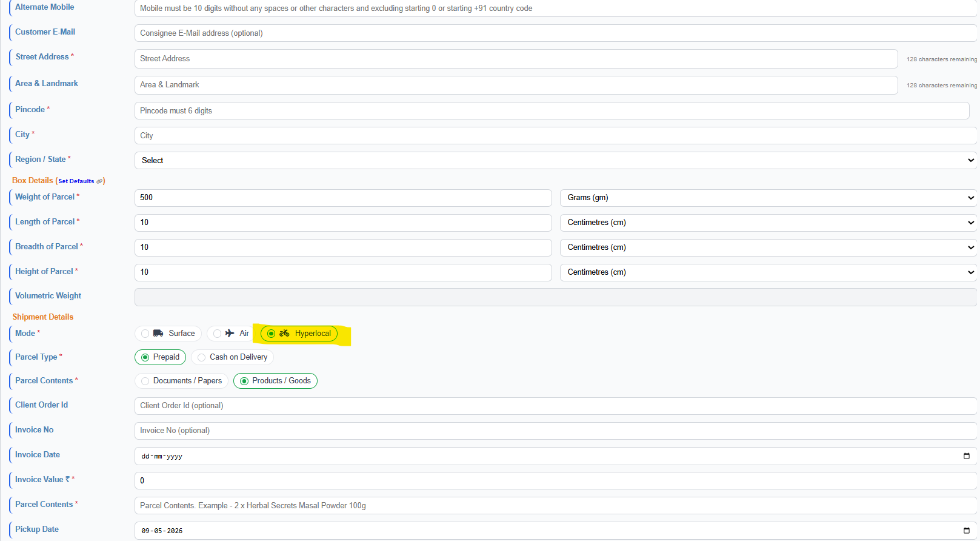Click the Invoice Value field
Screen dimensions: 980x541
click(556, 481)
